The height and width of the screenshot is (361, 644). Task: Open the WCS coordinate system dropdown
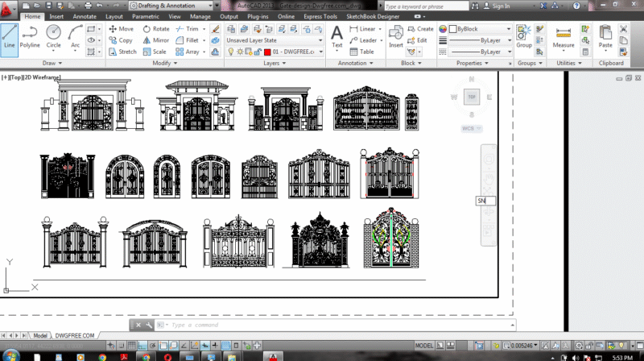coord(471,129)
